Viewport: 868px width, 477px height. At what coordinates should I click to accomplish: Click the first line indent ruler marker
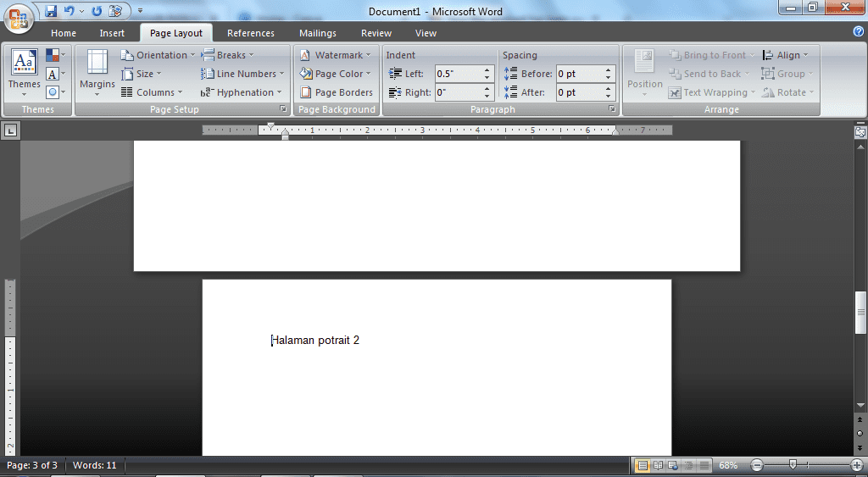point(270,125)
